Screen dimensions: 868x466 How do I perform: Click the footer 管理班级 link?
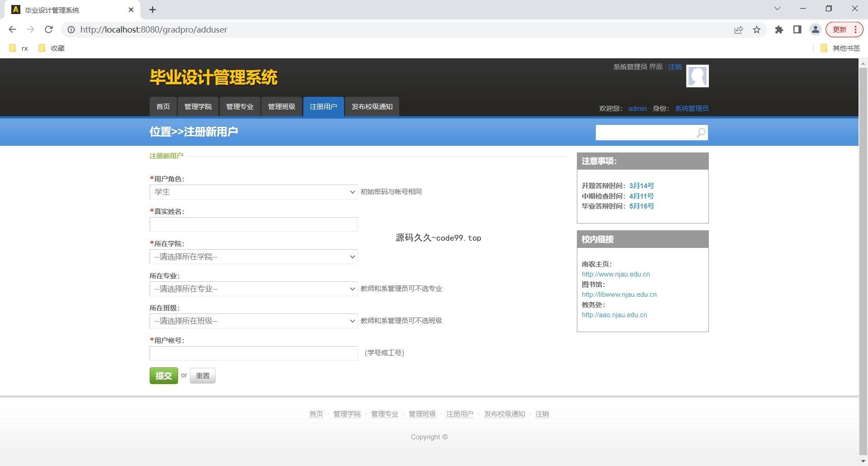[x=422, y=414]
